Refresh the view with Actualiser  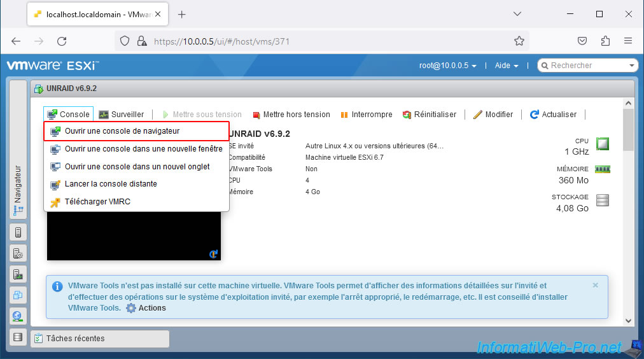pos(535,115)
